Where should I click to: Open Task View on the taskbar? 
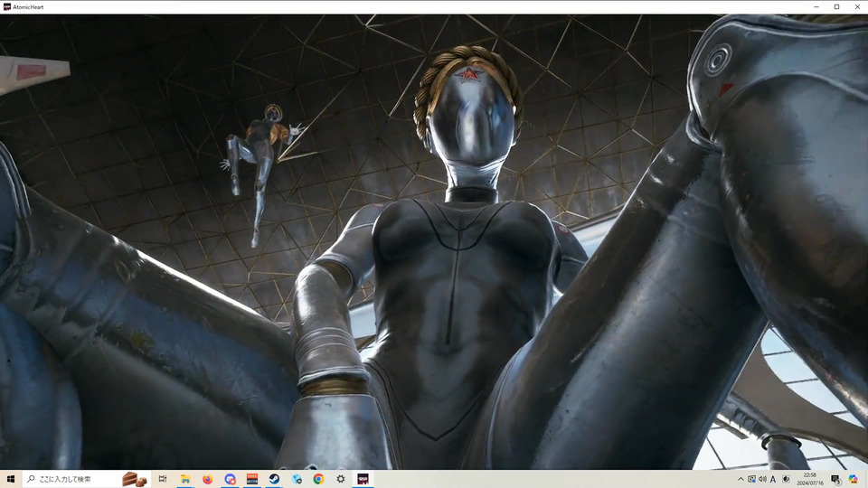pos(162,479)
